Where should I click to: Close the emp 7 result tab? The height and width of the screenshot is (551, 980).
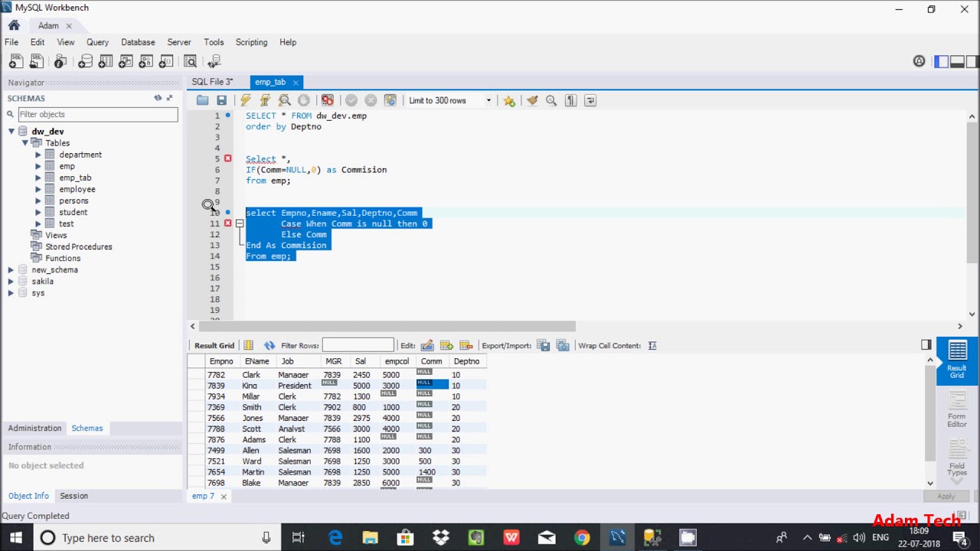pyautogui.click(x=224, y=497)
